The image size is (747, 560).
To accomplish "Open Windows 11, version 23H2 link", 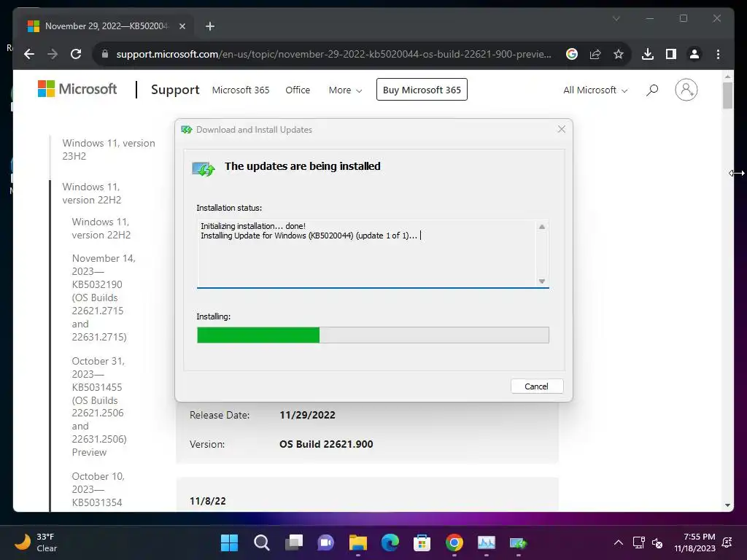I will [x=109, y=149].
